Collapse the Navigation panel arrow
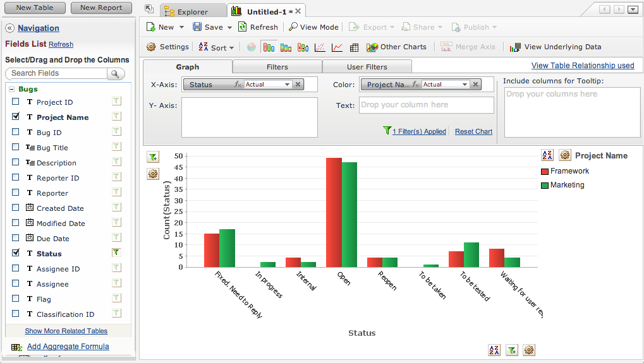 [x=10, y=28]
